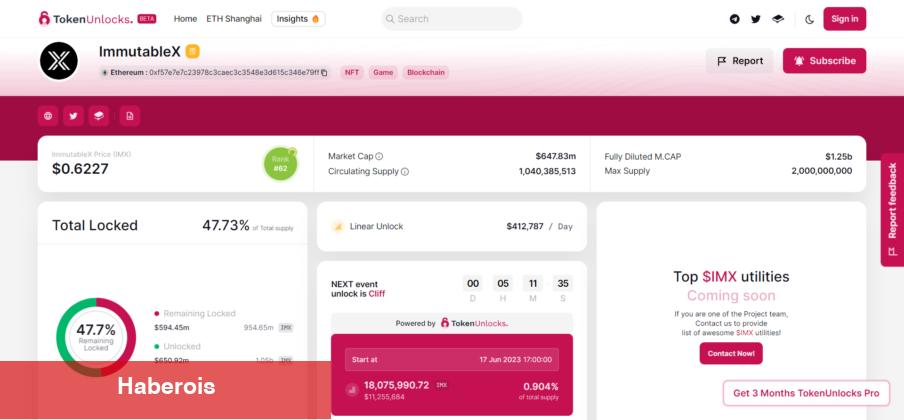Open project website globe icon
The height and width of the screenshot is (420, 904).
[x=48, y=116]
